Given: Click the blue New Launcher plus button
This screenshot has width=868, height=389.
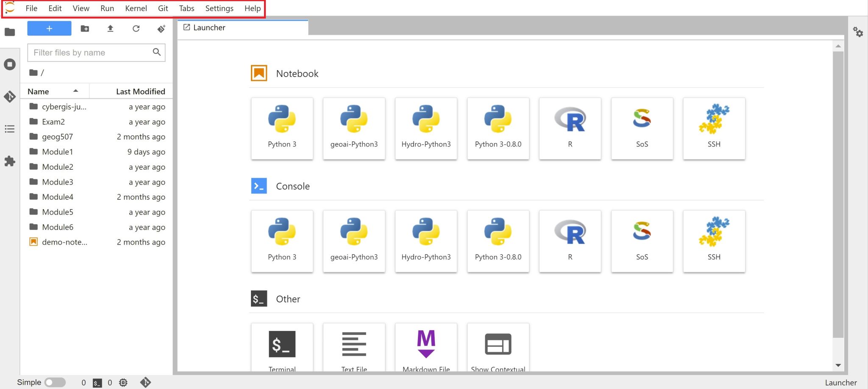Looking at the screenshot, I should click(49, 29).
